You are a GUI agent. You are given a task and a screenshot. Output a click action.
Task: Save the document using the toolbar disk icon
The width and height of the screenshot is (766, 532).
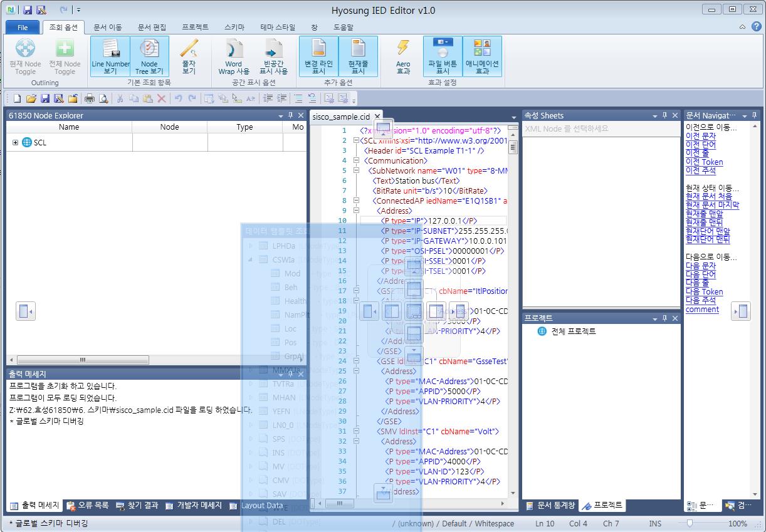[x=45, y=98]
